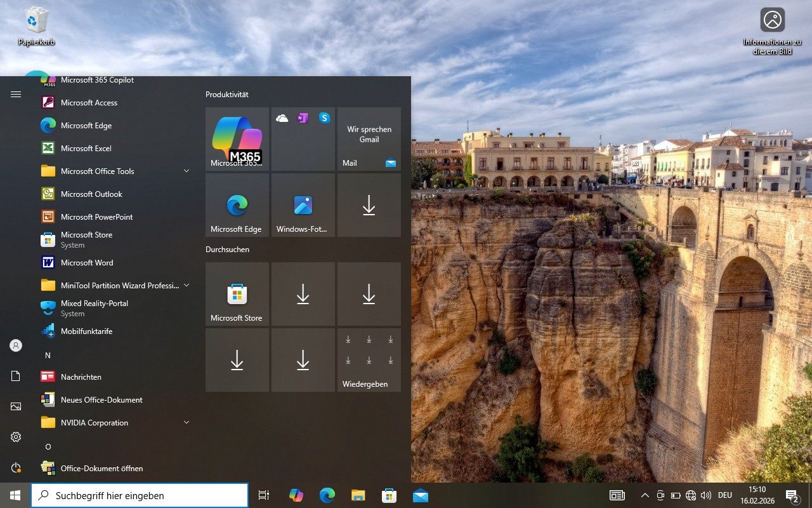Open Mixed Reality-Portal app
Image resolution: width=812 pixels, height=508 pixels.
click(115, 308)
